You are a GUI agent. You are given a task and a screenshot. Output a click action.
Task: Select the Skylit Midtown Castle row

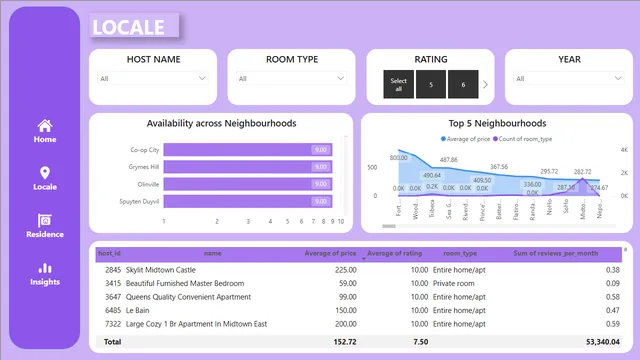tap(359, 270)
